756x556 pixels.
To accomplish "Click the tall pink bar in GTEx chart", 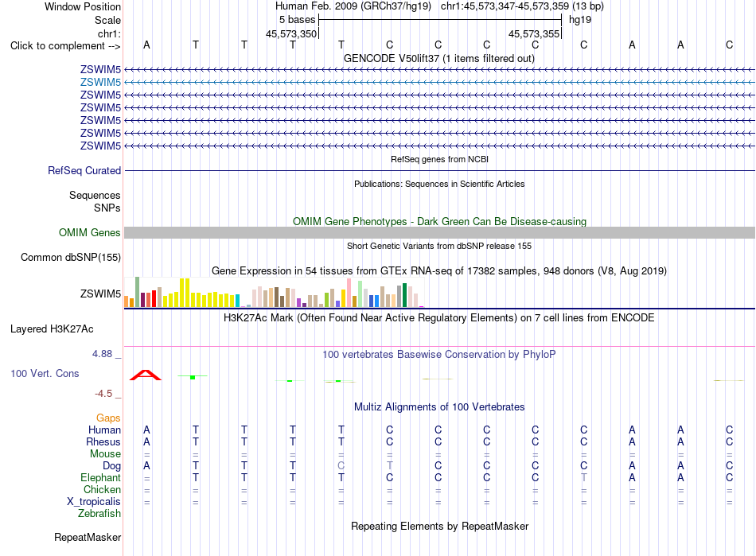I will (349, 293).
